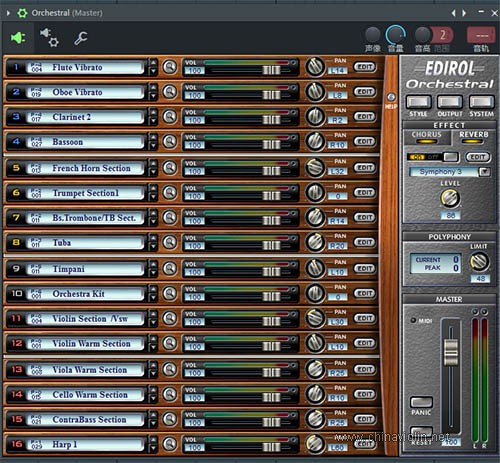Click the magnifier icon for Timpani

(x=170, y=268)
